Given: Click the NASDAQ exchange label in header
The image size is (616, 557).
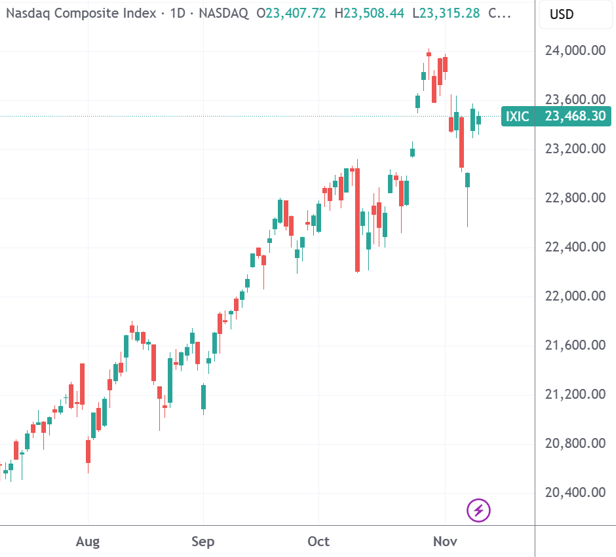Looking at the screenshot, I should pos(224,13).
